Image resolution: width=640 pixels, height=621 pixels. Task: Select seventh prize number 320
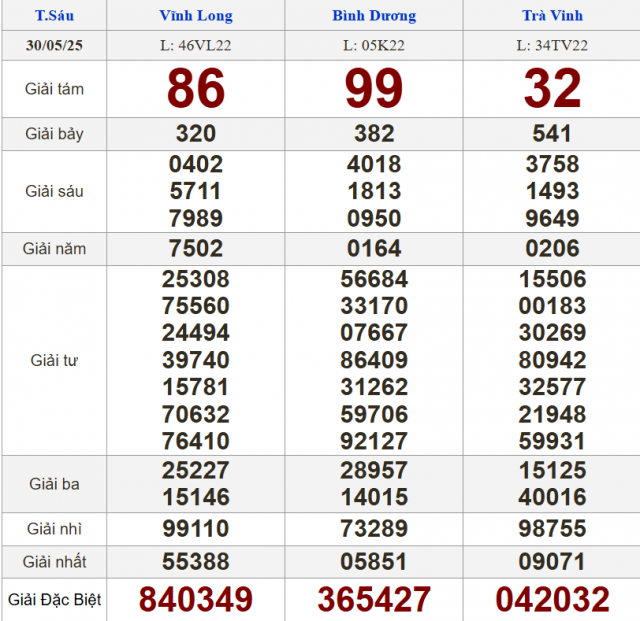196,134
